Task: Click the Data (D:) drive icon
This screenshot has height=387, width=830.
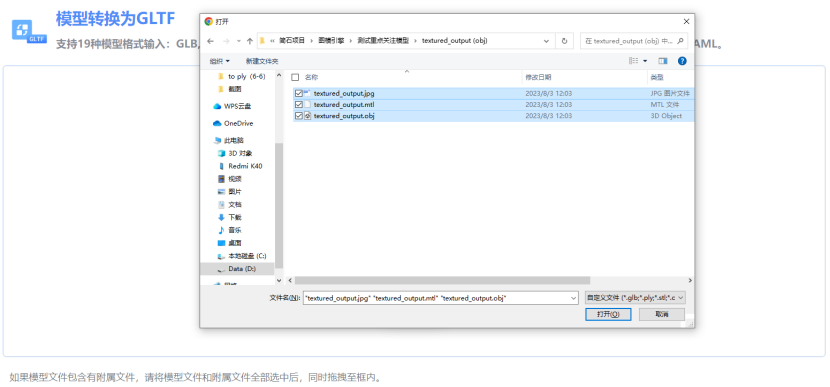Action: pyautogui.click(x=222, y=269)
